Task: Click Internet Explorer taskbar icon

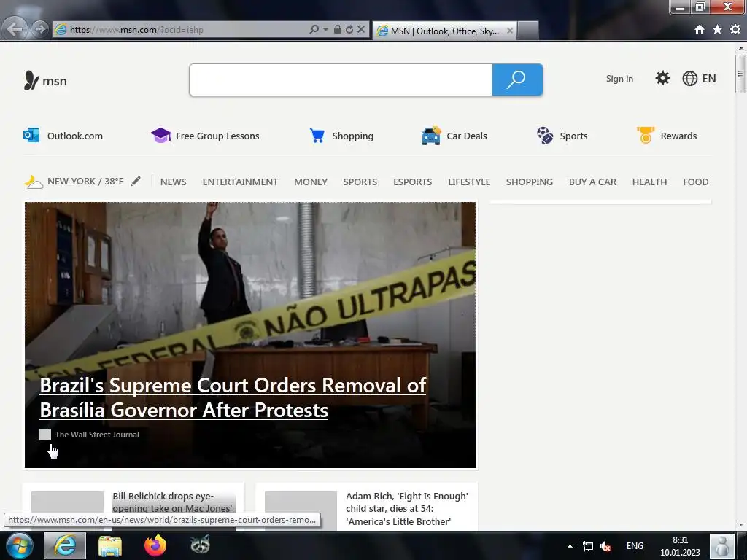Action: [x=65, y=545]
